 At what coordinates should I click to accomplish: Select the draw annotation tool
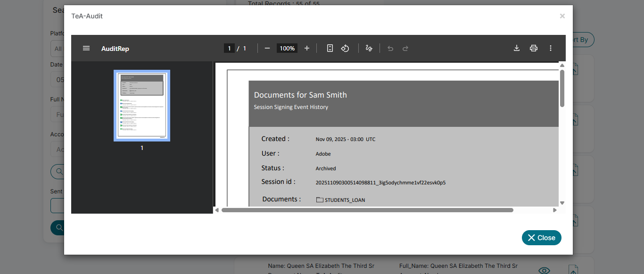pyautogui.click(x=369, y=48)
